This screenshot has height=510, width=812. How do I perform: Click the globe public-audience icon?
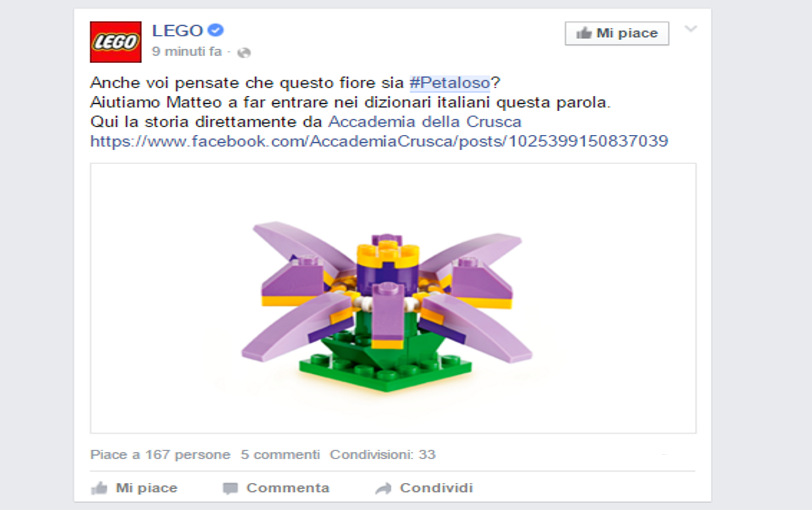tap(244, 52)
